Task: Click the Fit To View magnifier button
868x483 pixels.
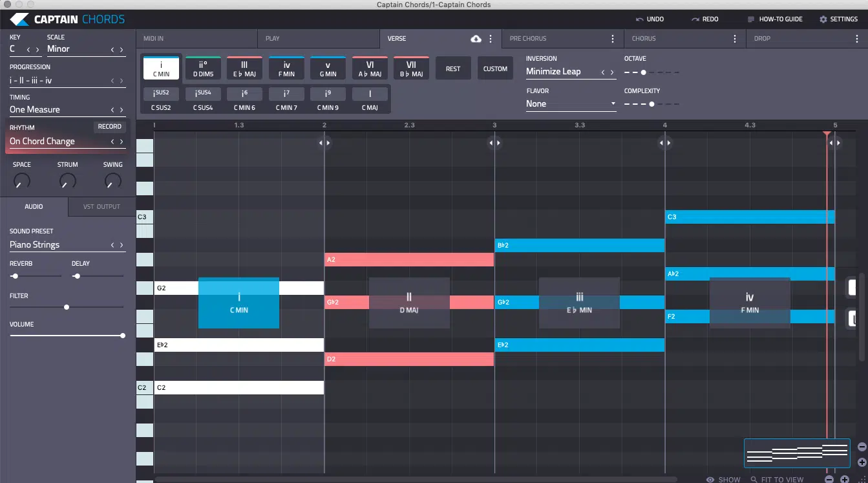Action: tap(777, 480)
